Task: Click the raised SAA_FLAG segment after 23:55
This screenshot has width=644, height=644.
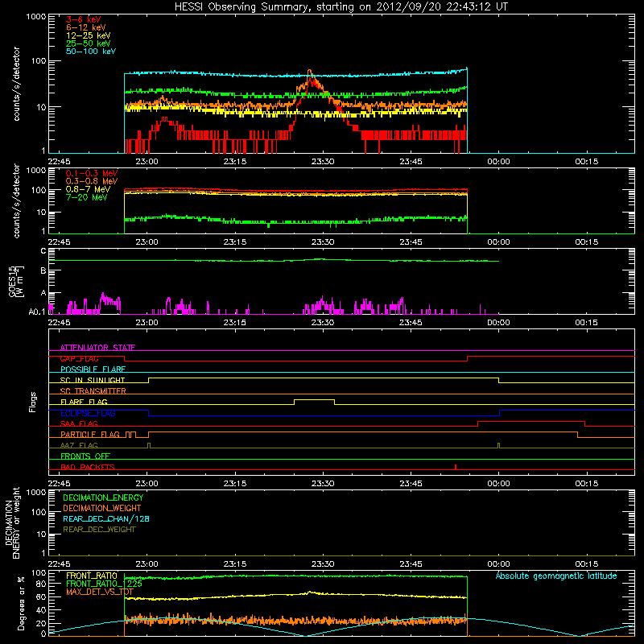Action: click(x=531, y=421)
